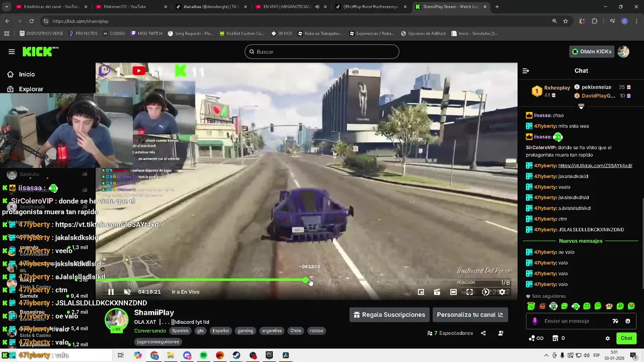Viewport: 644px width, 362px height.
Task: Click the 'Obtén KICKs' button
Action: pyautogui.click(x=592, y=51)
